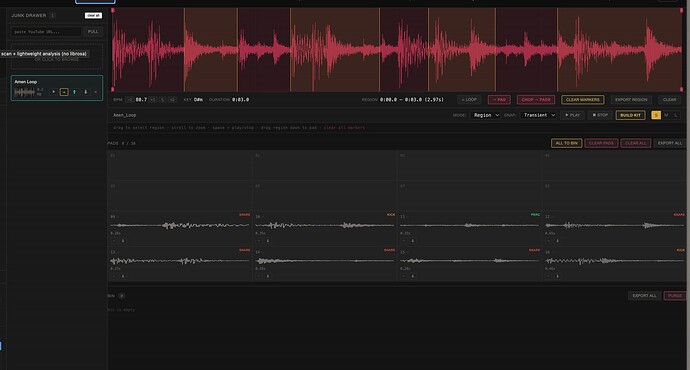Screen dimensions: 690x370
Task: Select the S size toggle
Action: pyautogui.click(x=656, y=115)
